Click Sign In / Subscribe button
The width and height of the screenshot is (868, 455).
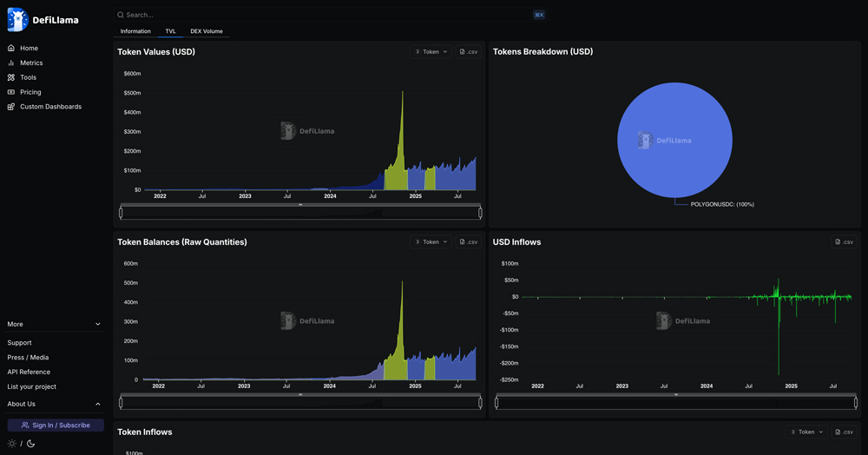tap(56, 425)
